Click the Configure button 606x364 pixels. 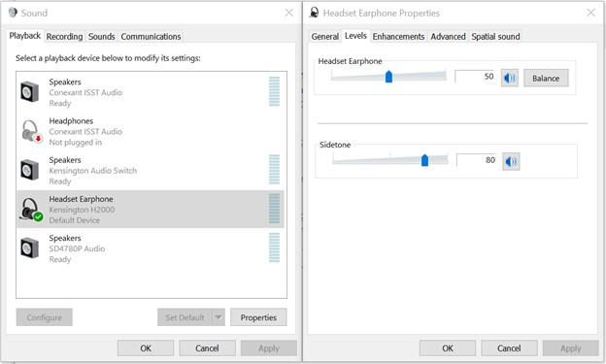45,317
